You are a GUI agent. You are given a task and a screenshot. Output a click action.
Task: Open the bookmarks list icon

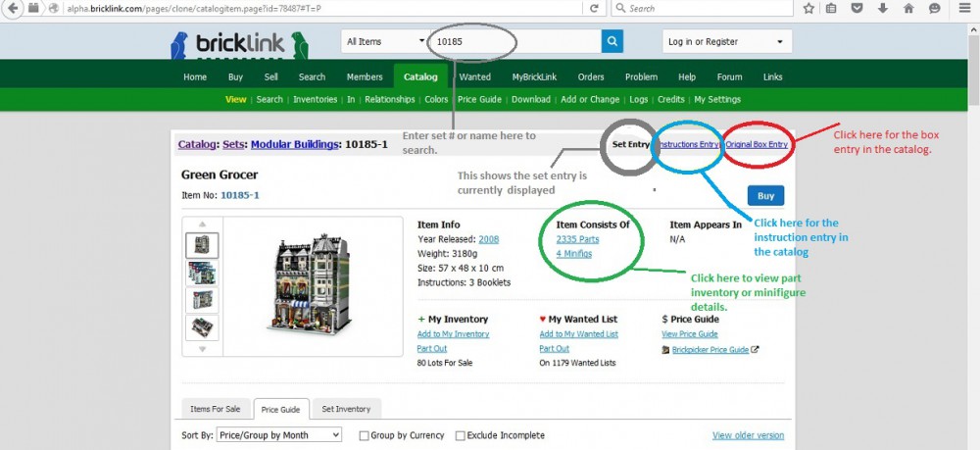click(x=831, y=8)
